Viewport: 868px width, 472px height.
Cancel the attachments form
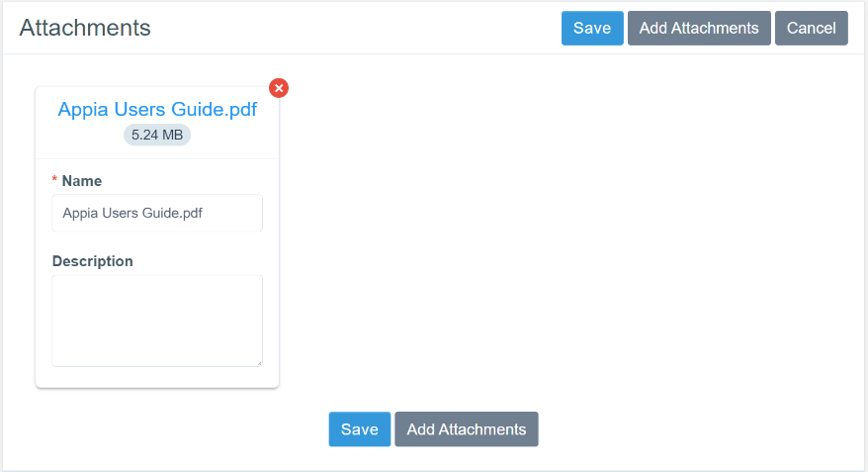[x=811, y=28]
